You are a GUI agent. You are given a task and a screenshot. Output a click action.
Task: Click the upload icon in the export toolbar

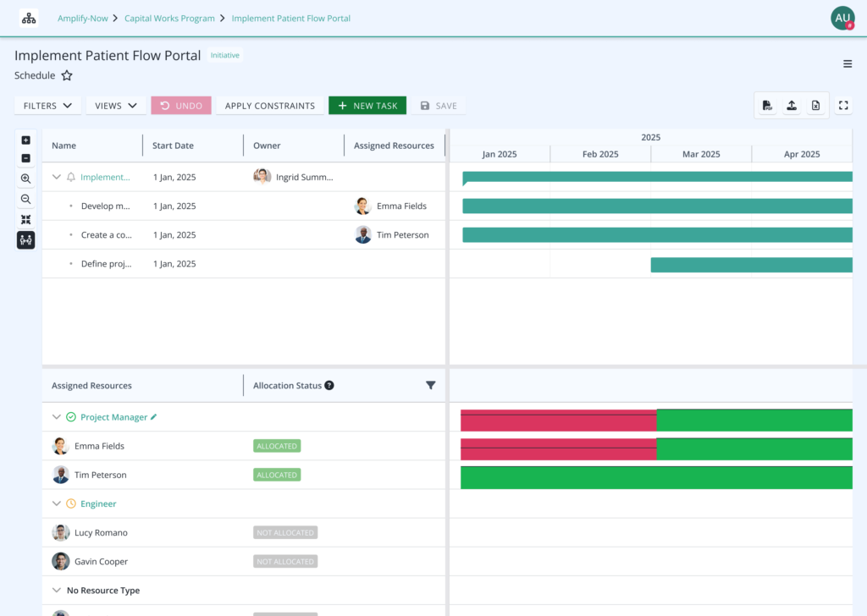coord(792,106)
